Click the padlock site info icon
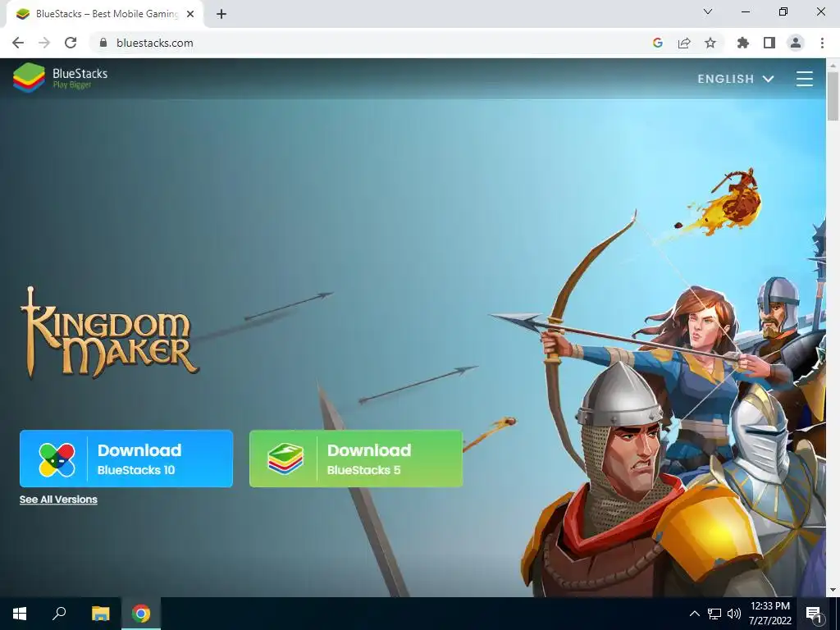This screenshot has width=840, height=630. (x=103, y=43)
